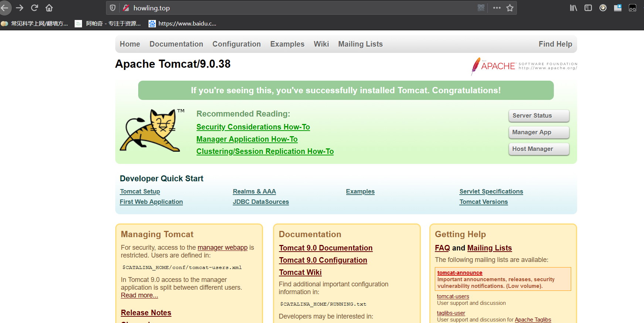Click the Tomcat cat logo
Image resolution: width=644 pixels, height=323 pixels.
(x=152, y=130)
